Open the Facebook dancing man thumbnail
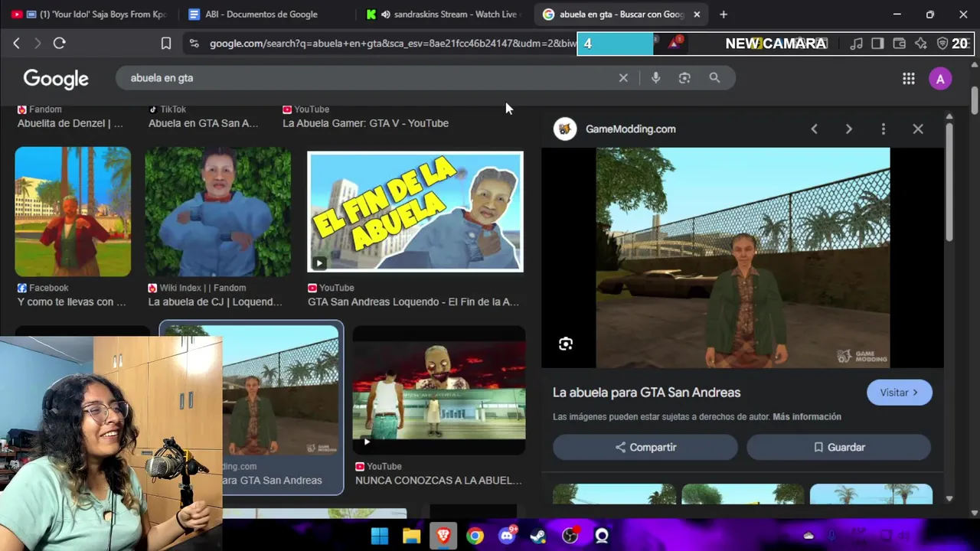Screen dimensions: 980x551 pos(73,212)
